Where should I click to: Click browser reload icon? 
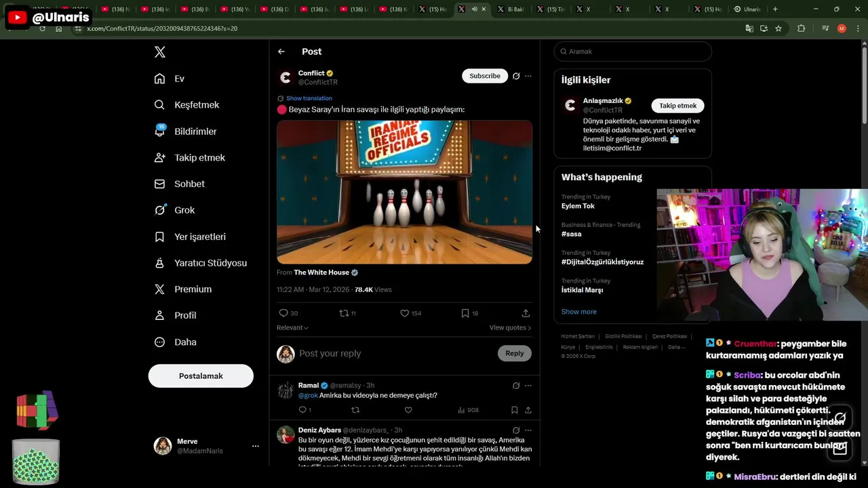[42, 28]
